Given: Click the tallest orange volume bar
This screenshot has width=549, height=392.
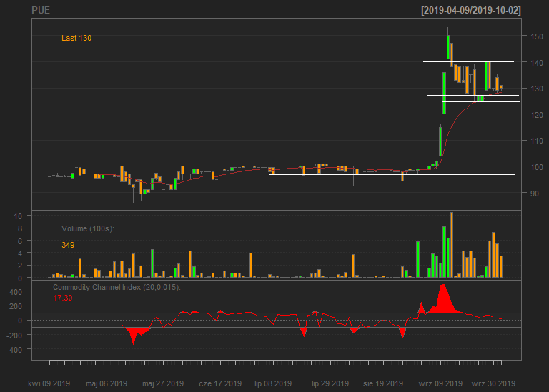Looking at the screenshot, I should tap(452, 245).
